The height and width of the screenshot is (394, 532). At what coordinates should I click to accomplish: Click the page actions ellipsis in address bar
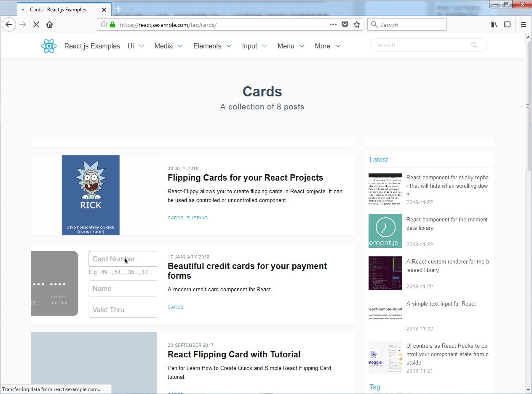tap(333, 24)
